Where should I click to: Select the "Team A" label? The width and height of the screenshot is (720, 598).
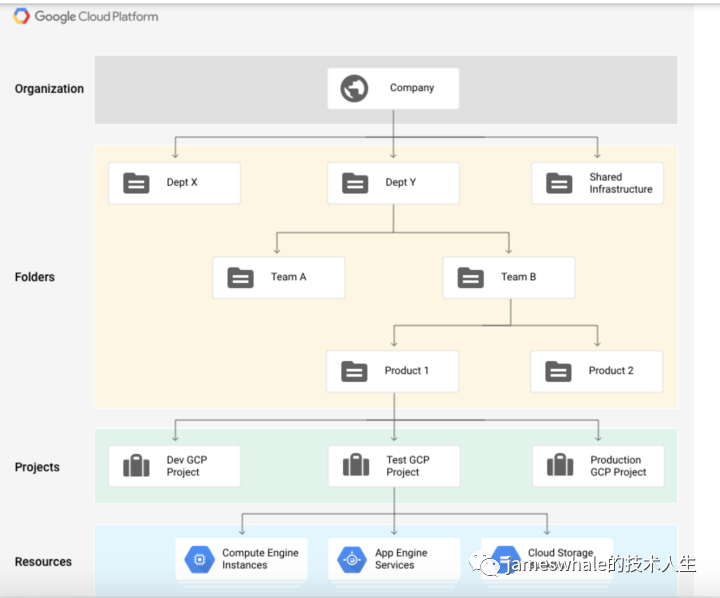(288, 277)
